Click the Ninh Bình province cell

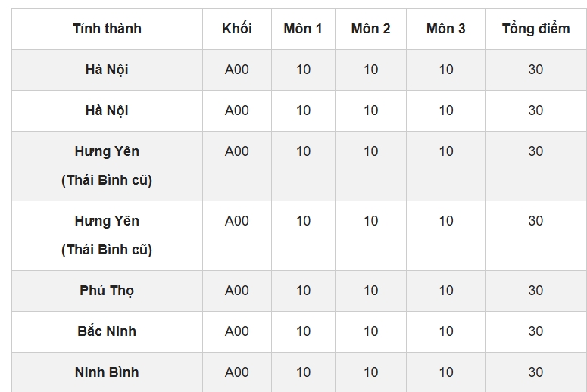click(x=107, y=372)
